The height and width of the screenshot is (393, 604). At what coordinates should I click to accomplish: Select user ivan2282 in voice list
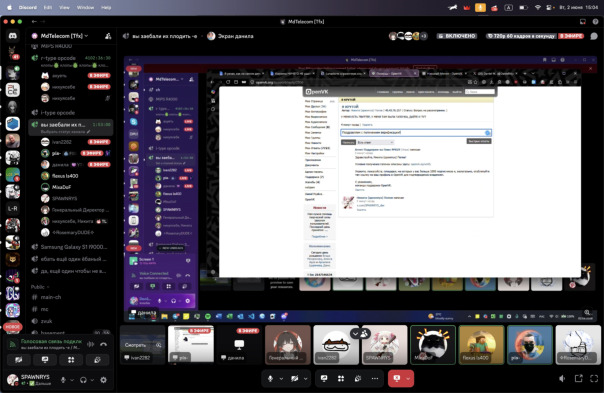point(75,142)
